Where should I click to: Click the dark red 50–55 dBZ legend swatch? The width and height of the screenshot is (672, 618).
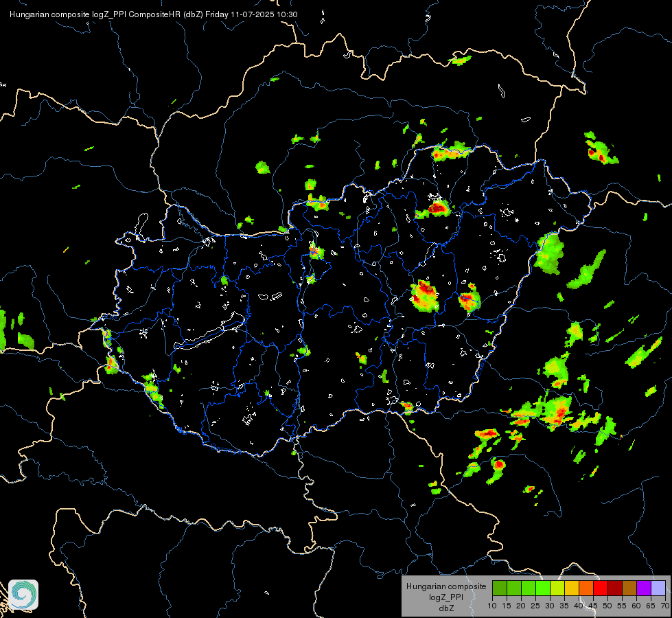pyautogui.click(x=616, y=588)
